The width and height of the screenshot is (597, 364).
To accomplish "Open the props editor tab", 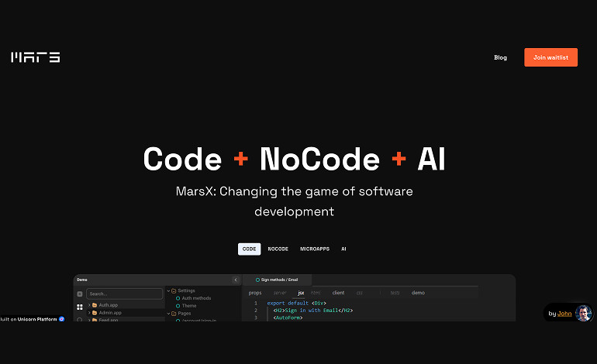I will [x=255, y=293].
